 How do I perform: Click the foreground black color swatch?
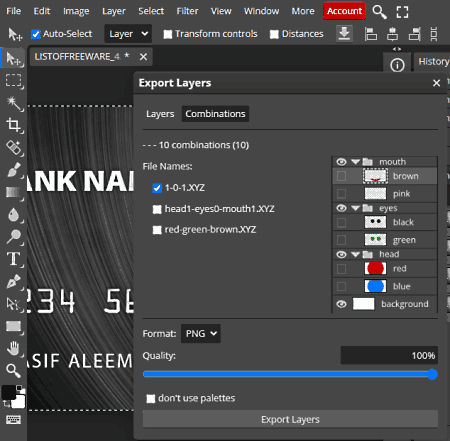8,392
